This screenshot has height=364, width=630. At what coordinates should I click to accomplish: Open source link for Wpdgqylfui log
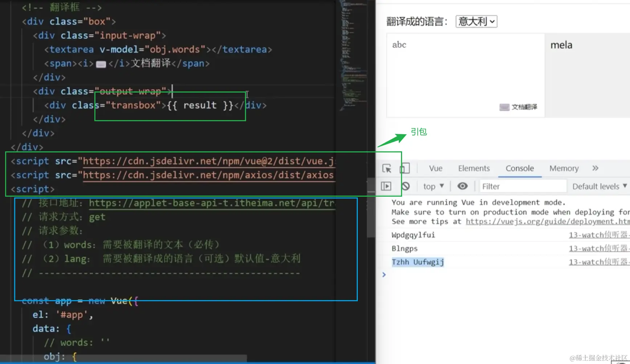point(599,235)
